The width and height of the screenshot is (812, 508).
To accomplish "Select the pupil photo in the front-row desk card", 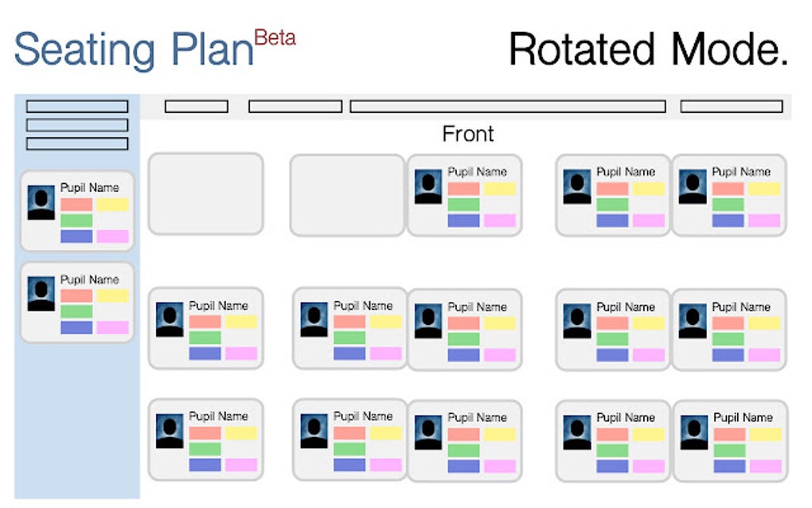I will click(429, 188).
